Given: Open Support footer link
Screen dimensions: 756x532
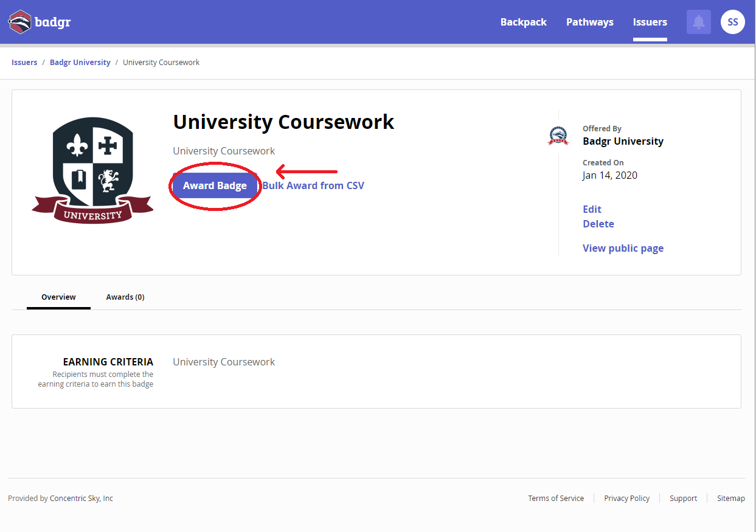Looking at the screenshot, I should [683, 498].
